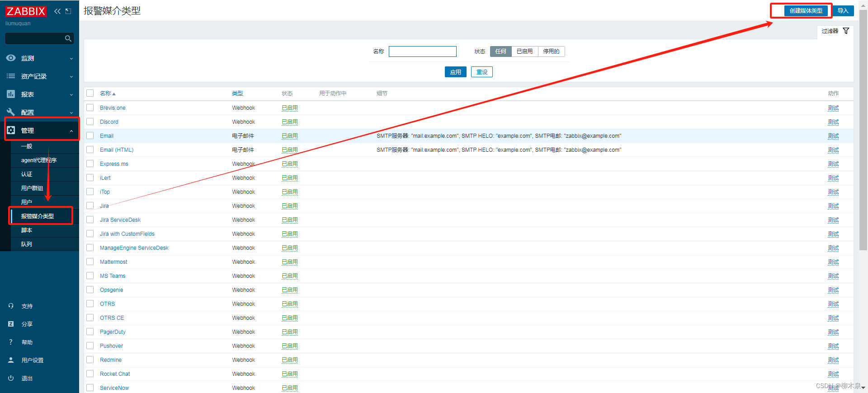Check the Discord row checkbox
The image size is (868, 393).
pyautogui.click(x=90, y=122)
